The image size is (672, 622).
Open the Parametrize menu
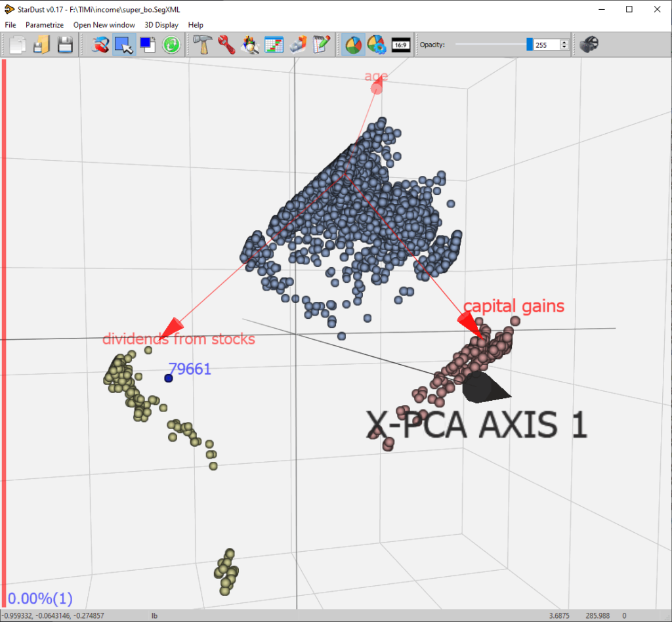(x=45, y=25)
